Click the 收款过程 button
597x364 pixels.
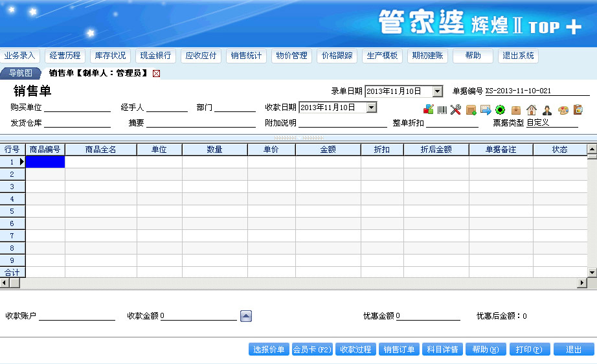[x=355, y=349]
